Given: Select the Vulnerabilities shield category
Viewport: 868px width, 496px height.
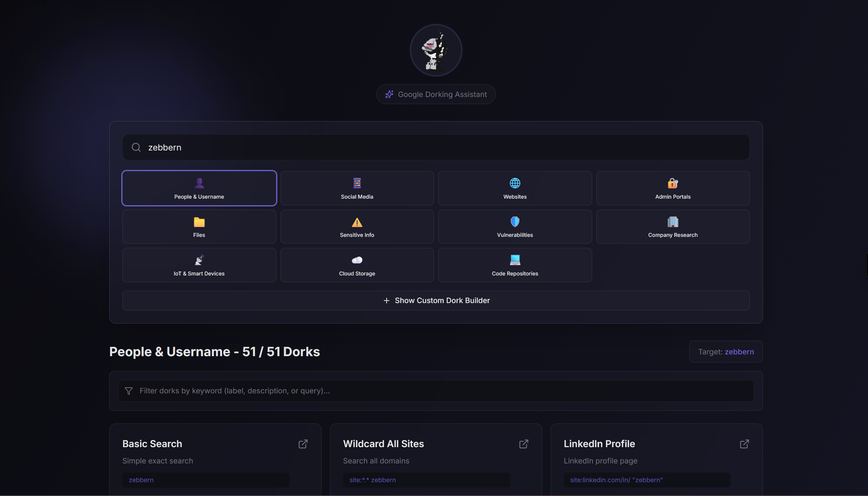Looking at the screenshot, I should (515, 227).
